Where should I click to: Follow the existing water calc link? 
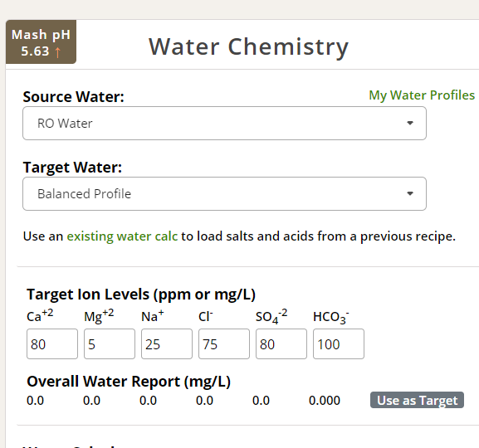point(122,236)
